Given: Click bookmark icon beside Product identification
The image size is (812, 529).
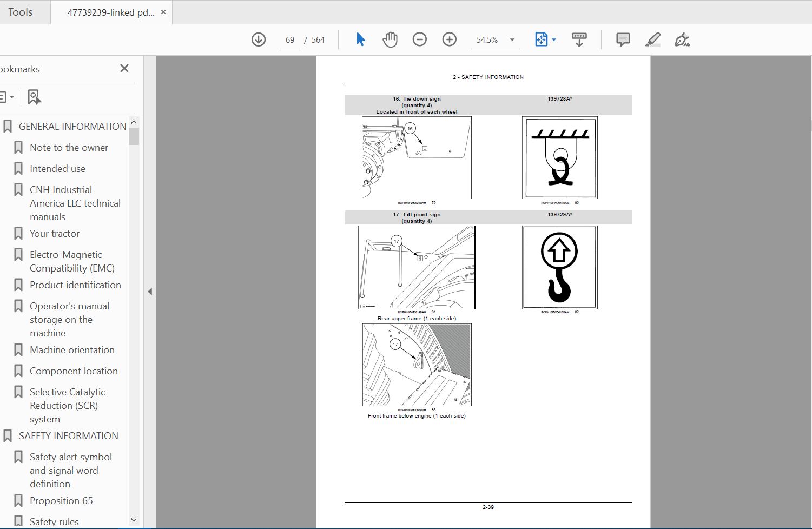Looking at the screenshot, I should click(x=18, y=285).
